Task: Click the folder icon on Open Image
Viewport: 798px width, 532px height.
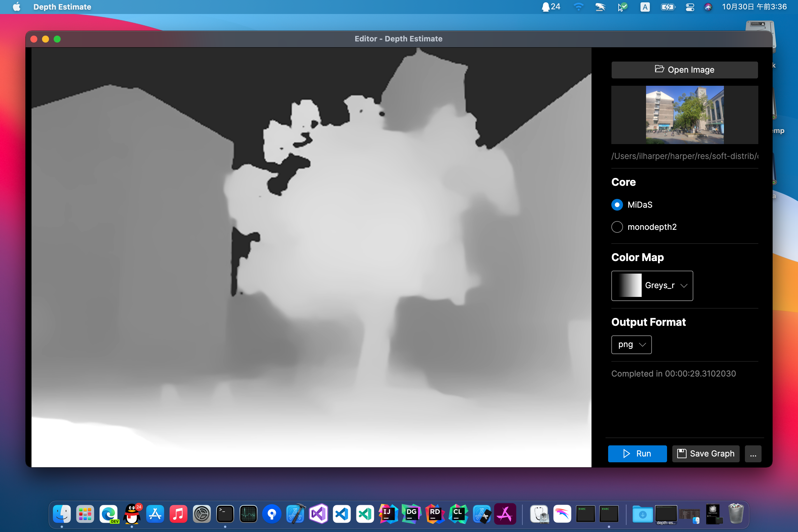Action: point(659,69)
